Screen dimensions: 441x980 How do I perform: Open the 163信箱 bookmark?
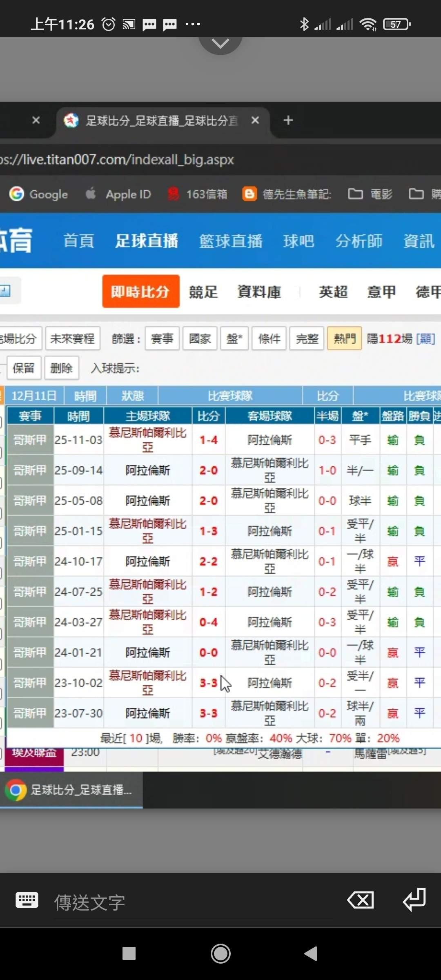click(198, 194)
